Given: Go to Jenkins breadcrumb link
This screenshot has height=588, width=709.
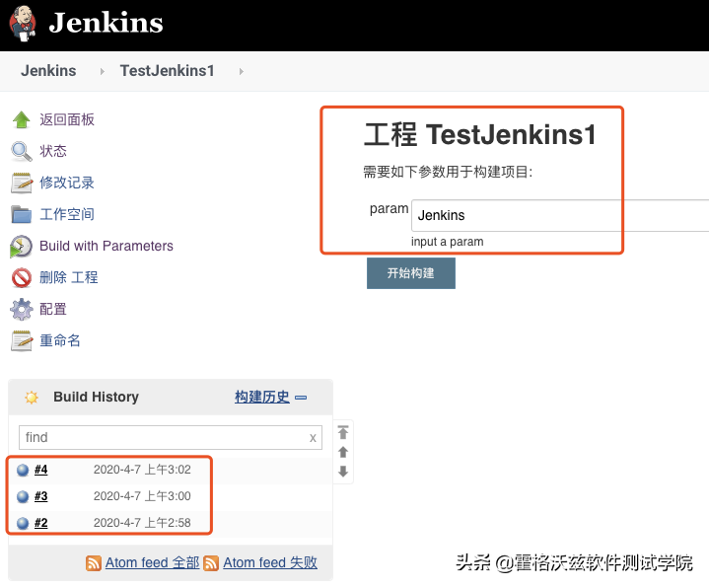Looking at the screenshot, I should click(x=48, y=71).
